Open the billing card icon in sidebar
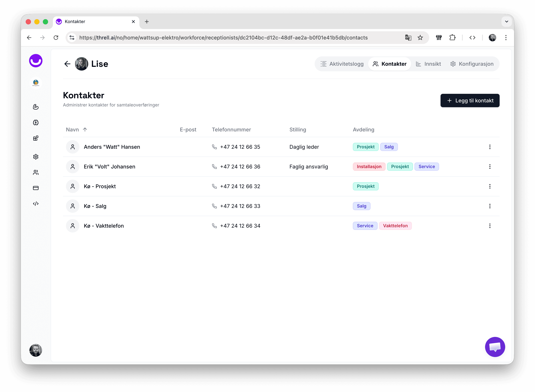The image size is (535, 392). point(36,188)
